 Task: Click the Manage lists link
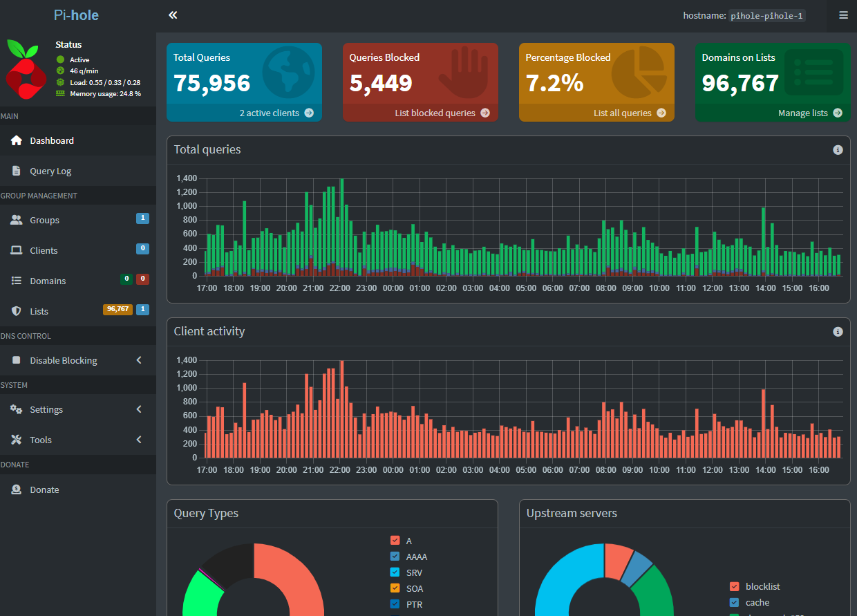(773, 113)
